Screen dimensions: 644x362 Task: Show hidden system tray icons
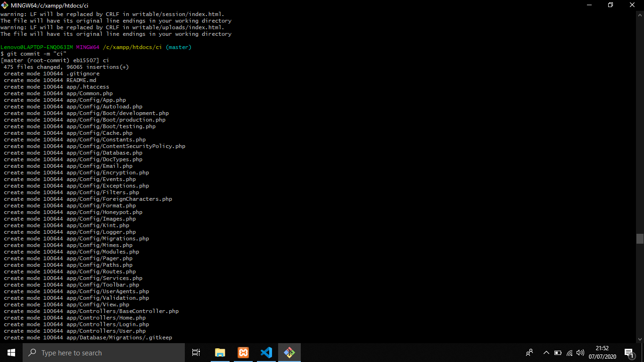[546, 353]
